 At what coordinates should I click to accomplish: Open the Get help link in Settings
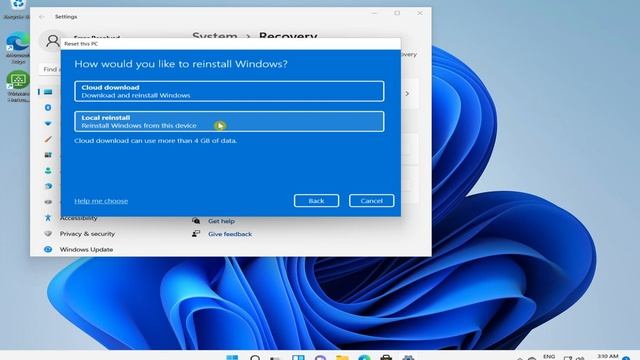tap(221, 221)
